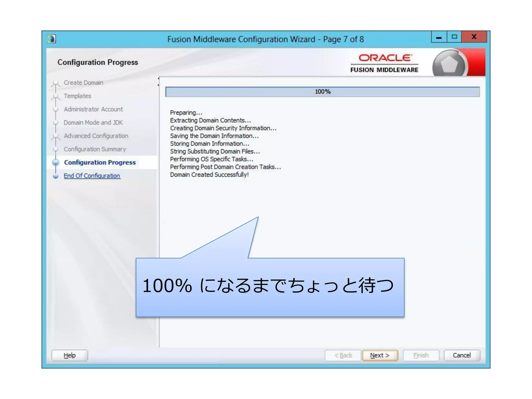Open the End Of Configuration link
The height and width of the screenshot is (399, 532).
[x=92, y=176]
